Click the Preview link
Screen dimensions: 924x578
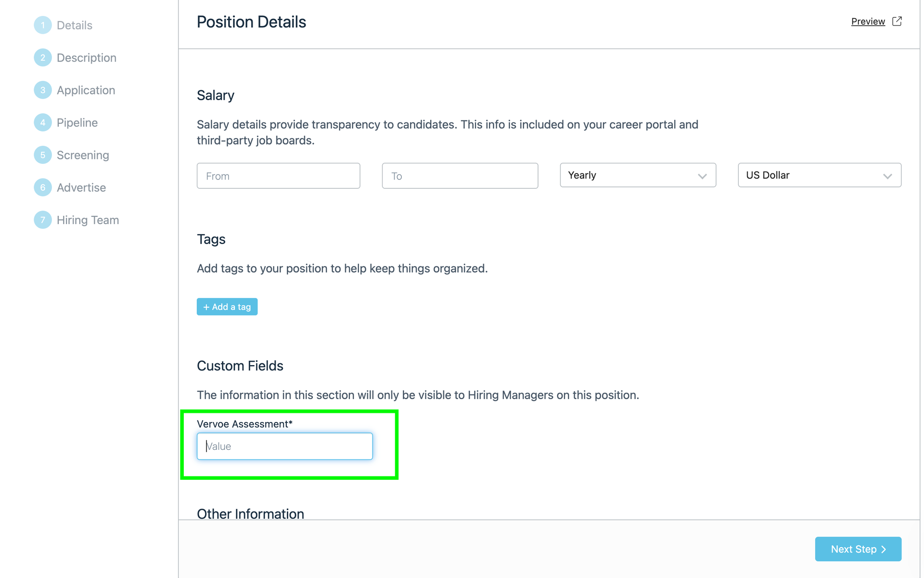[868, 21]
